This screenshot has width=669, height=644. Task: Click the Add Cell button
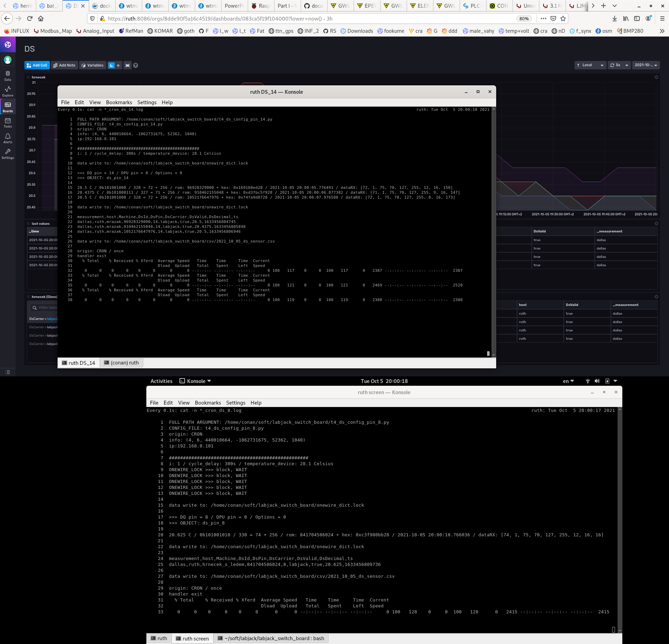[37, 66]
